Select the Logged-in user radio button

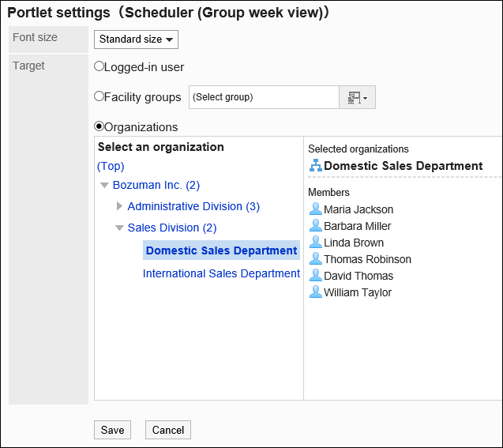(99, 66)
